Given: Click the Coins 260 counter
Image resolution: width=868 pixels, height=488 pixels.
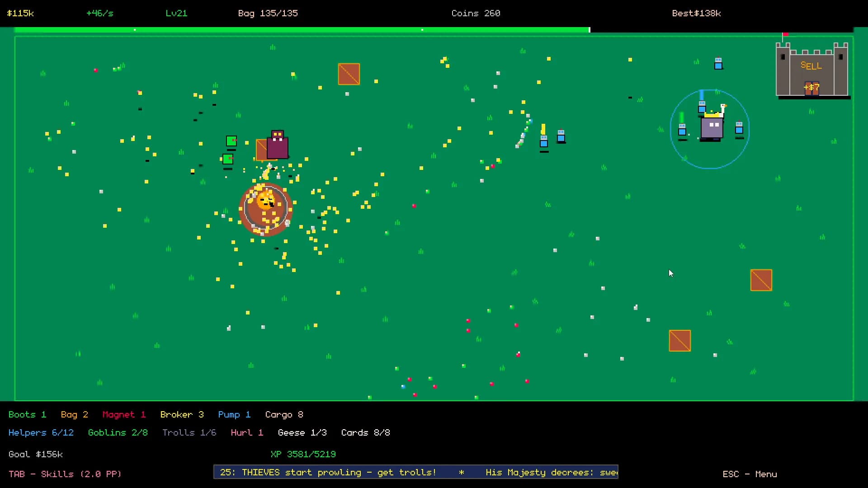Looking at the screenshot, I should [476, 13].
